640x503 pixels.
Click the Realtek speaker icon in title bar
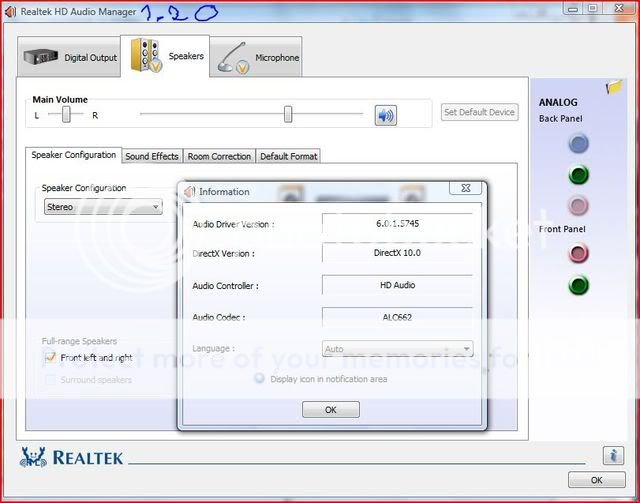(11, 11)
